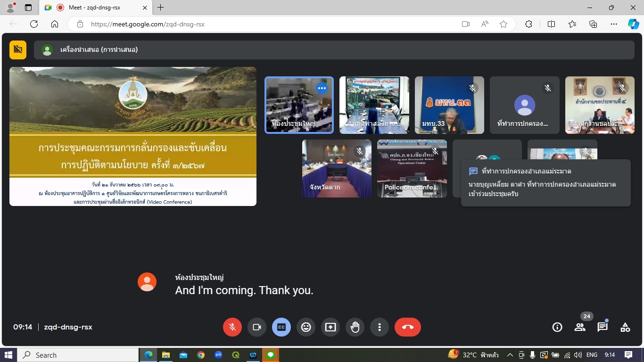The height and width of the screenshot is (362, 644).
Task: Unmute the microphone in Meet controls
Action: click(232, 327)
